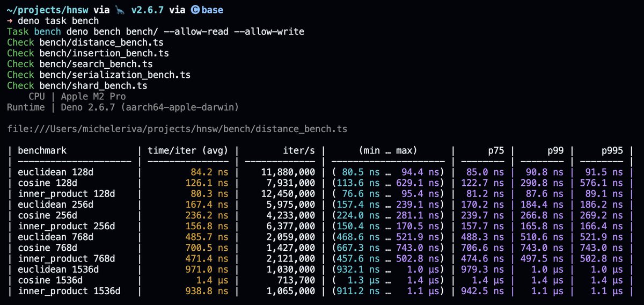Click the 'euclidean 768d' row name
This screenshot has width=644, height=305.
tap(56, 237)
